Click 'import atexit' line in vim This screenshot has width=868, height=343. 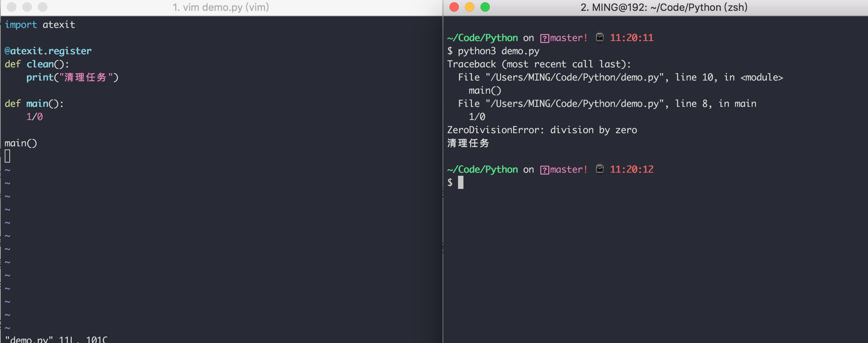tap(40, 25)
